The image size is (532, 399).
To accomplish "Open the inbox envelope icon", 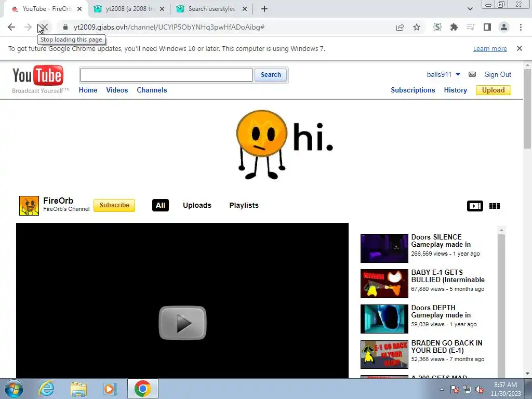I will (x=472, y=74).
